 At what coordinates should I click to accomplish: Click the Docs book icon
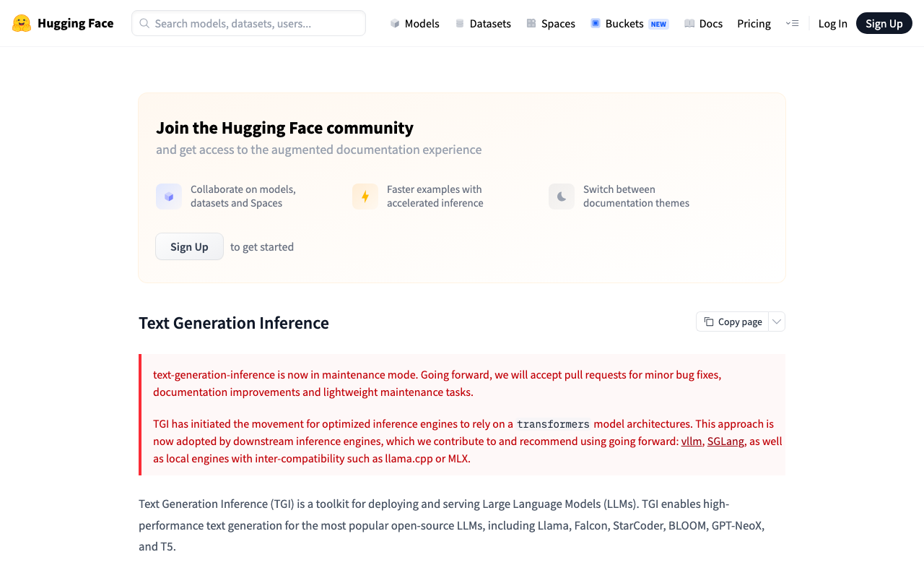(689, 23)
